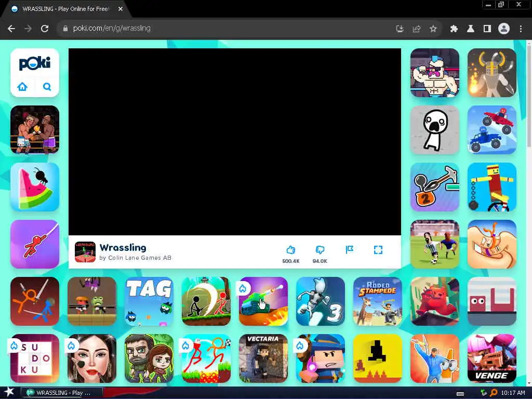This screenshot has height=399, width=532.
Task: Open the Chrome three-dot menu
Action: [x=521, y=29]
